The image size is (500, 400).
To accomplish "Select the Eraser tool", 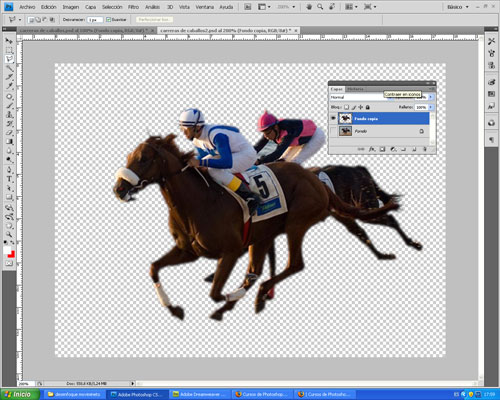I will pos(9,132).
